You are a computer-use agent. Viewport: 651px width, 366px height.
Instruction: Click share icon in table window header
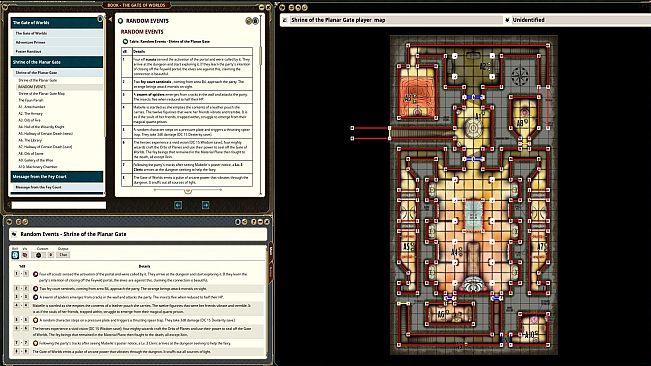pos(244,222)
